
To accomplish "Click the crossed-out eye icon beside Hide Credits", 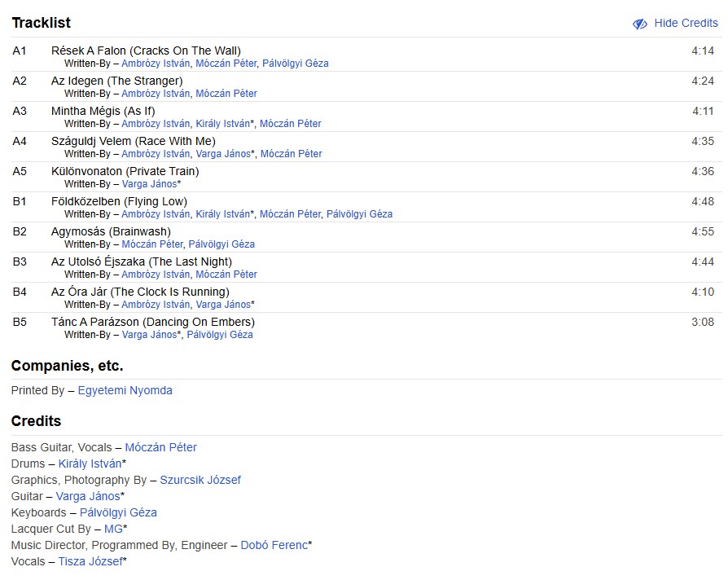I will click(x=640, y=24).
